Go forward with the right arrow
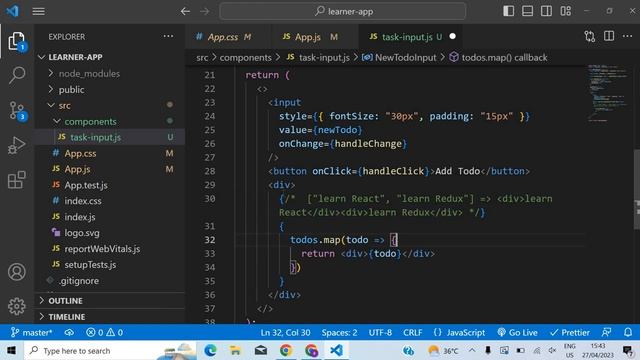The width and height of the screenshot is (640, 360). click(x=204, y=11)
